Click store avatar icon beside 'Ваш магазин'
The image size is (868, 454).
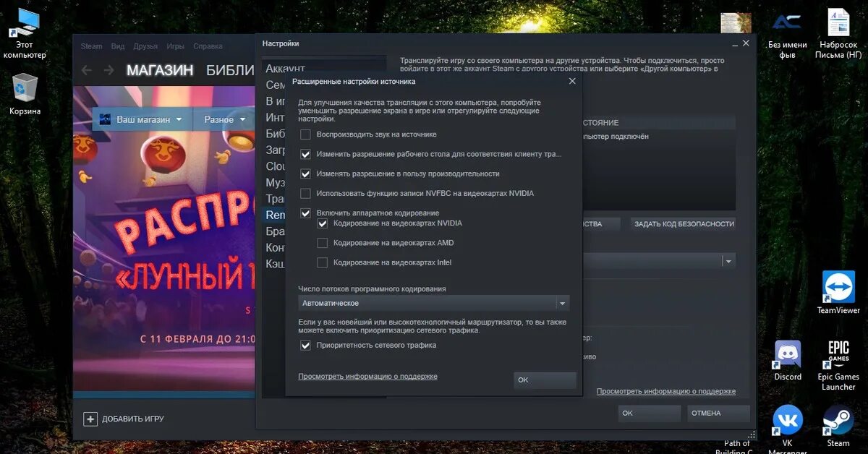pyautogui.click(x=105, y=119)
